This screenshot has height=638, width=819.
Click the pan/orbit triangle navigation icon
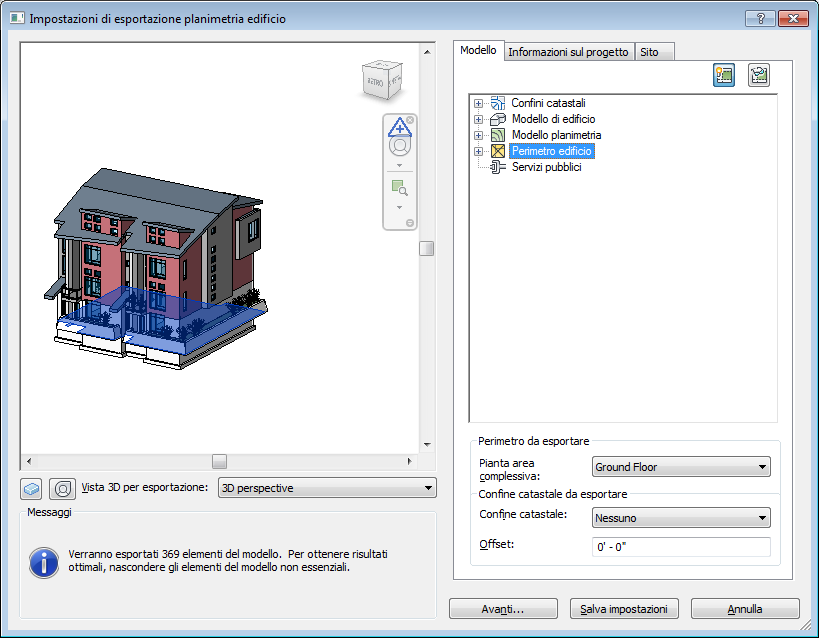[x=400, y=126]
